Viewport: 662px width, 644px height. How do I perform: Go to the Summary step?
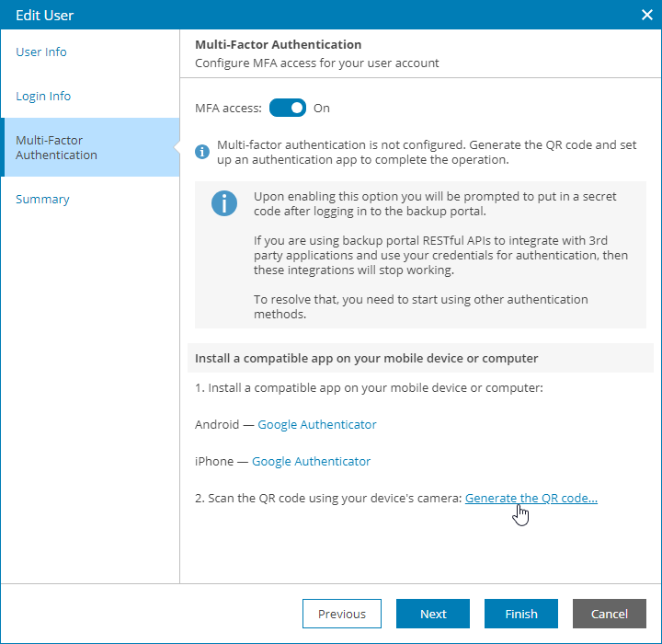click(x=42, y=200)
